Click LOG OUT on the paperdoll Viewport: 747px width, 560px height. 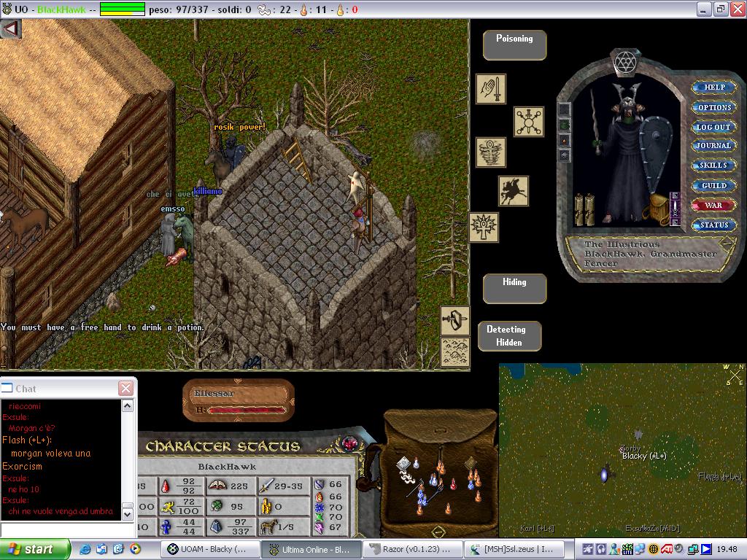(x=713, y=127)
